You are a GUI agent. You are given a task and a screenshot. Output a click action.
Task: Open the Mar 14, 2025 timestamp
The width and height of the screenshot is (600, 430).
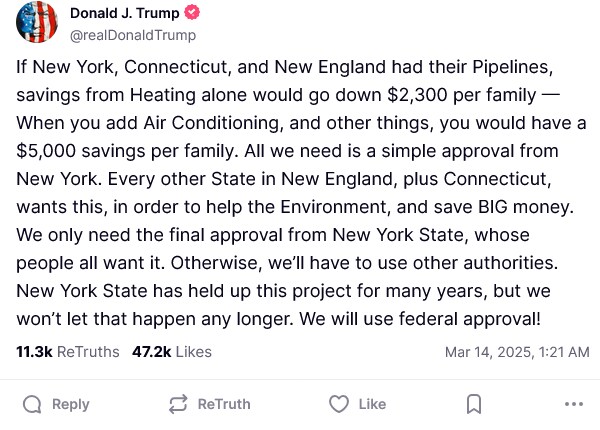pyautogui.click(x=516, y=352)
